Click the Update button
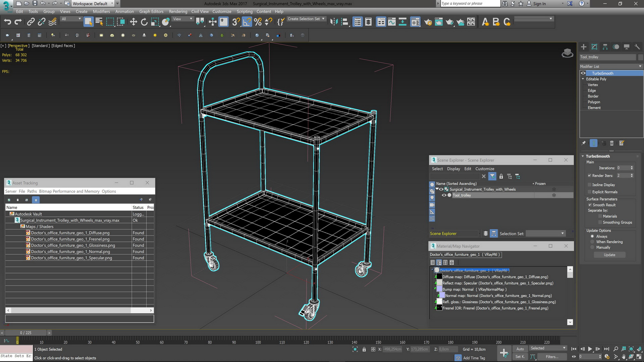This screenshot has height=362, width=644. (609, 255)
